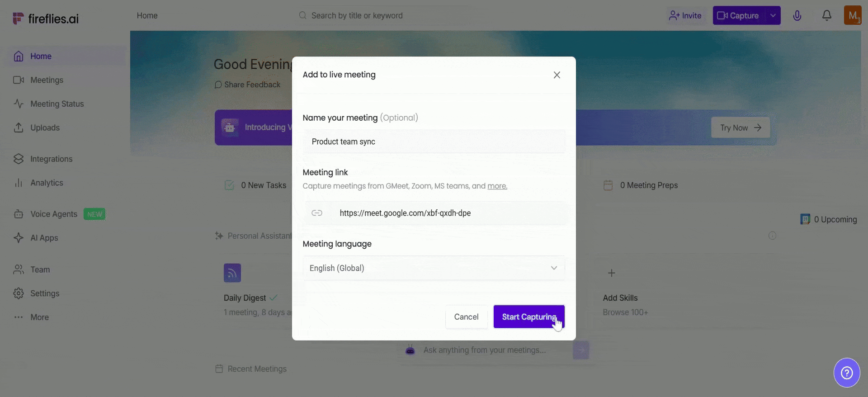Open the help question mark button
This screenshot has height=397, width=868.
point(847,373)
